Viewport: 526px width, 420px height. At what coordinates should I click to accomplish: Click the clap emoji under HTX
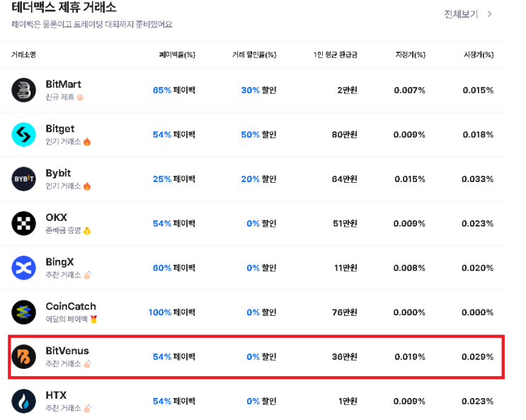[87, 408]
